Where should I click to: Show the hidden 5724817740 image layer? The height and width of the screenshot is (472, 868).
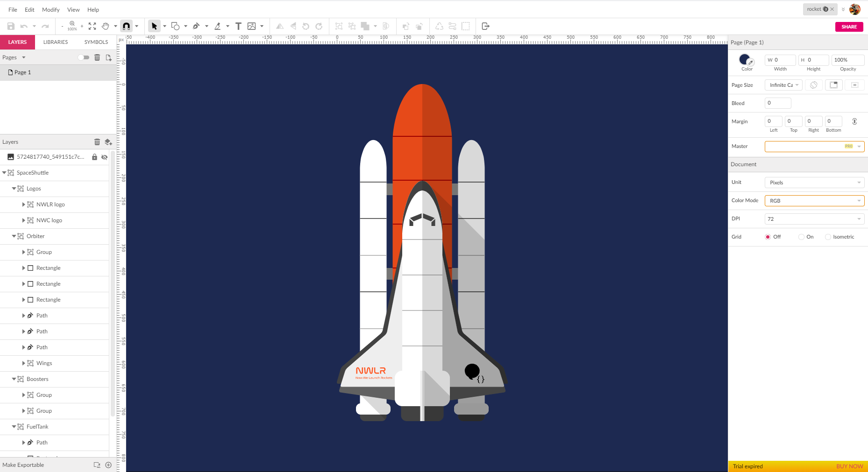pos(104,157)
